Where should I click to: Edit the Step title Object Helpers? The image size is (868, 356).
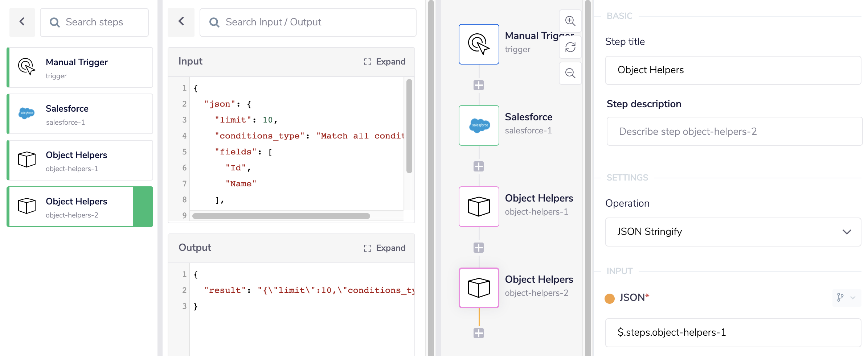733,70
